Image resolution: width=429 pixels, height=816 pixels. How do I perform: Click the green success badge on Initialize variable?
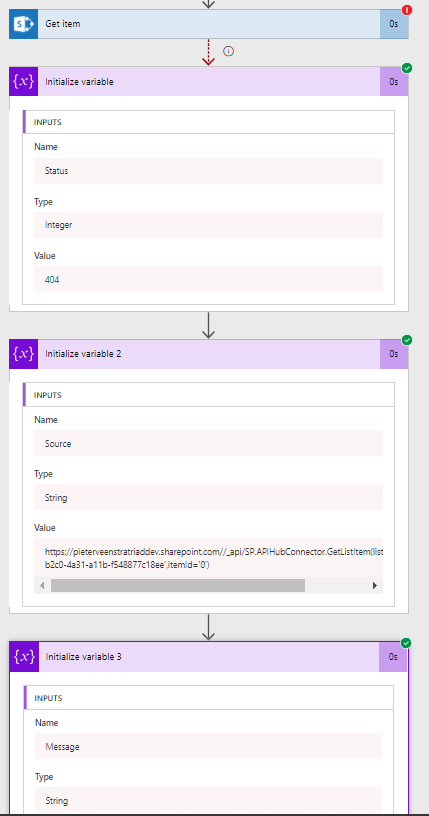pos(407,68)
